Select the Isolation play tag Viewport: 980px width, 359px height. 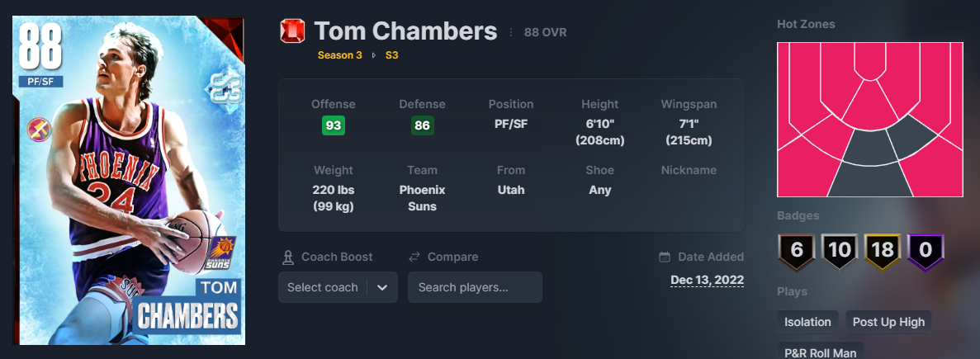pyautogui.click(x=807, y=322)
